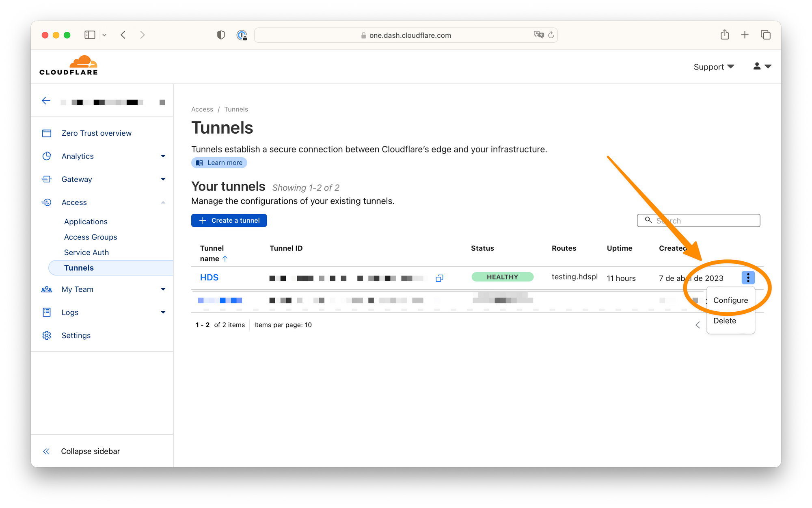Collapse the Access section arrow

point(163,202)
